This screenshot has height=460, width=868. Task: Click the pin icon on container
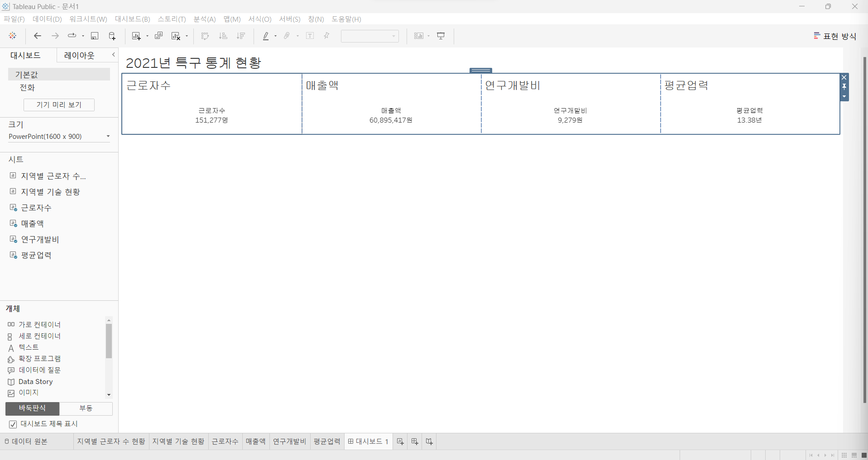click(x=844, y=87)
